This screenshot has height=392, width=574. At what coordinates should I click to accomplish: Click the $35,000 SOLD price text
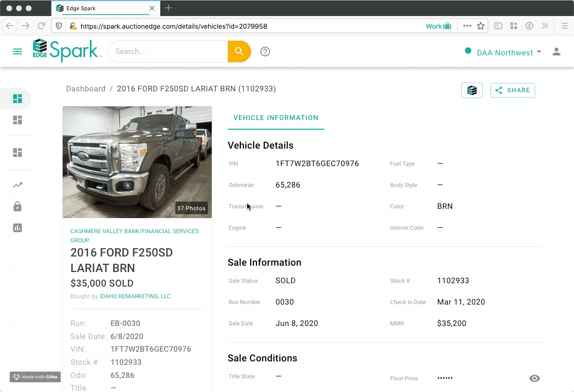[x=102, y=283]
